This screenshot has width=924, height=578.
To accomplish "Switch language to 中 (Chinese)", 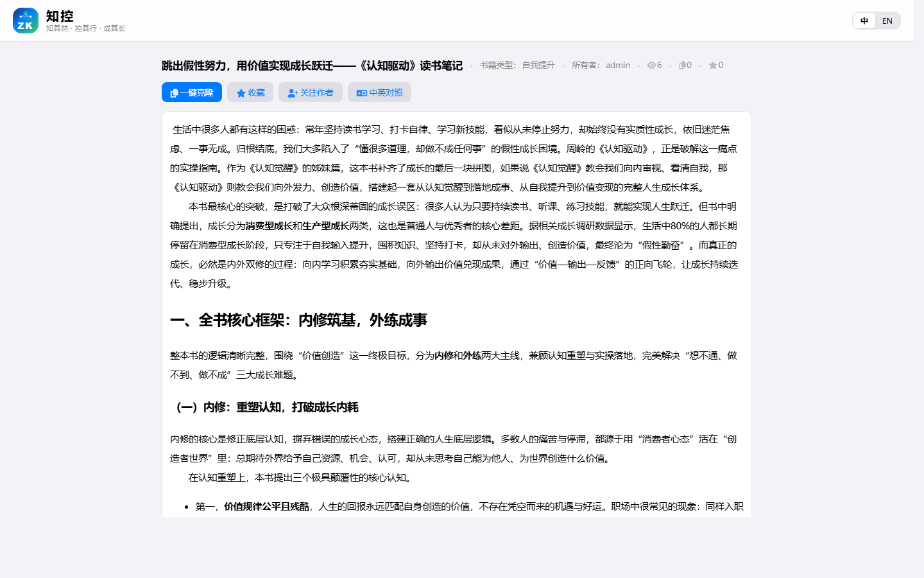I will pos(864,21).
